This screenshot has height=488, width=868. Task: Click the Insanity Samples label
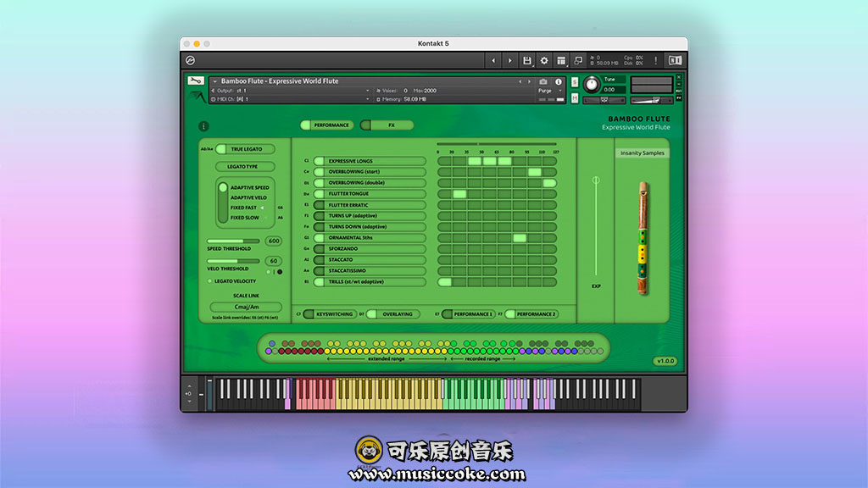(643, 152)
